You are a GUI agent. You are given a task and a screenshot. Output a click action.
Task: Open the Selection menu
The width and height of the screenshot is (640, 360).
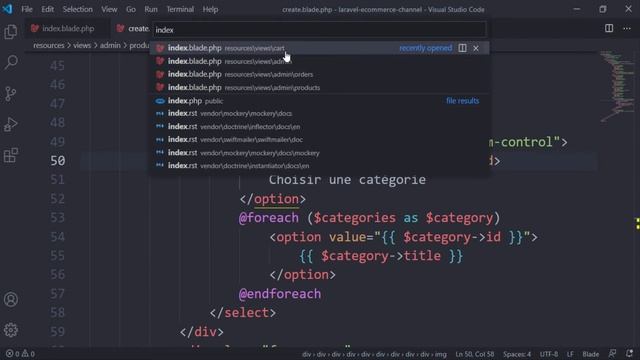tap(78, 9)
